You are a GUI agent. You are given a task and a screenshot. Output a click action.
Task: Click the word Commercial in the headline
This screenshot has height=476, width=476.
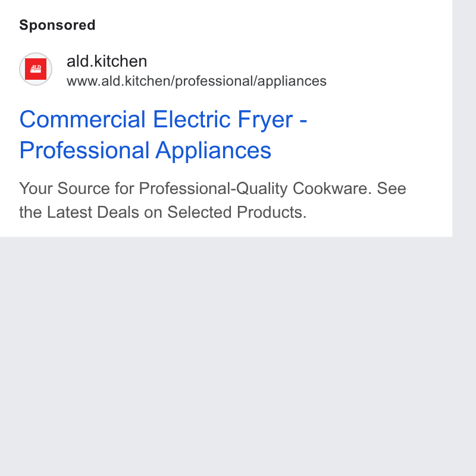click(83, 120)
